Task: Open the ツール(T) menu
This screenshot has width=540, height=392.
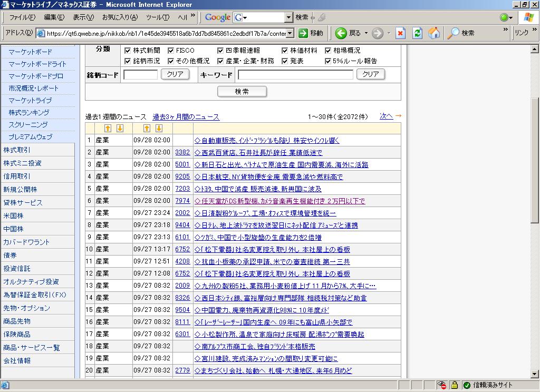Action: point(158,17)
